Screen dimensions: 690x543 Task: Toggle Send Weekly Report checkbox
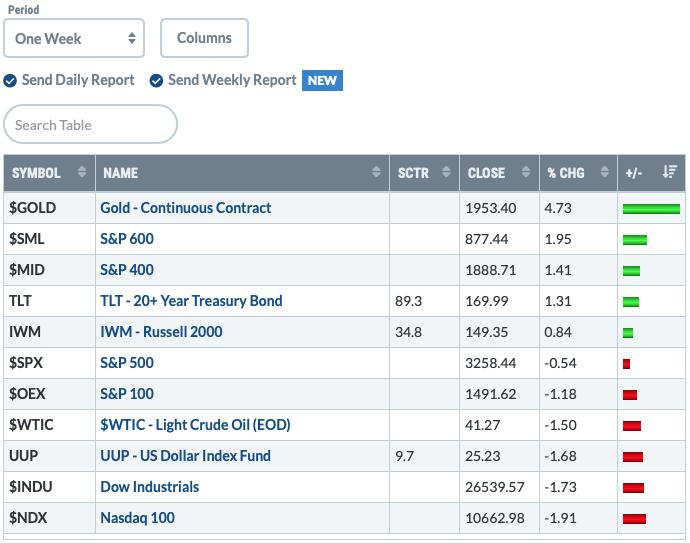[156, 81]
